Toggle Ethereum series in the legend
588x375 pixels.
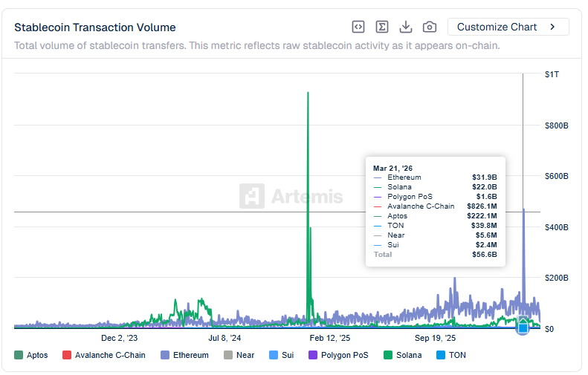click(184, 355)
